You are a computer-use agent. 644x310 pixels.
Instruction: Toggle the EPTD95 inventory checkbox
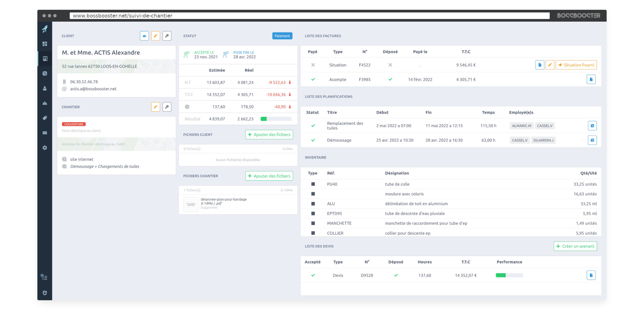313,213
